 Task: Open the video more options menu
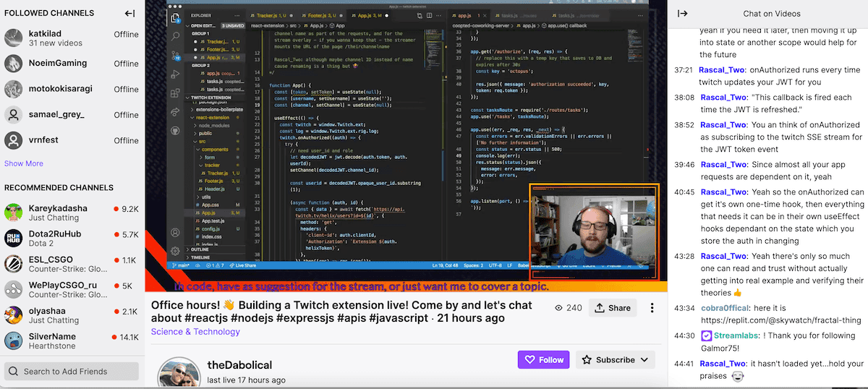coord(652,308)
